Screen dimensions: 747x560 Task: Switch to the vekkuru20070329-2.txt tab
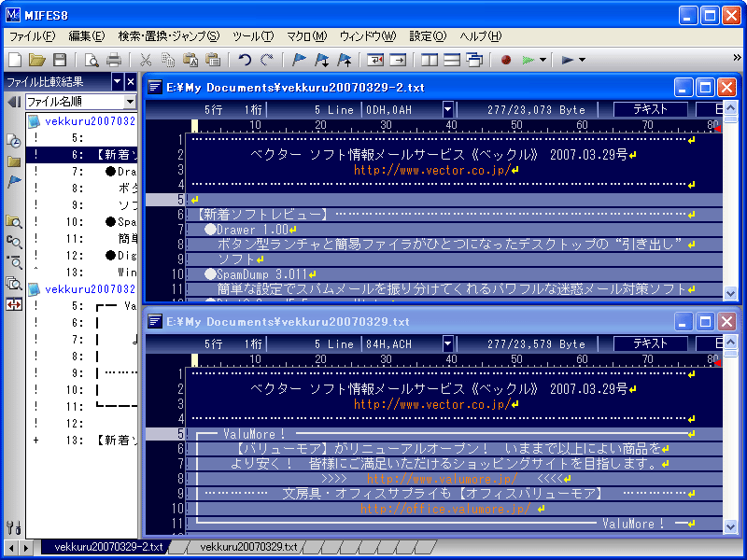pos(108,547)
